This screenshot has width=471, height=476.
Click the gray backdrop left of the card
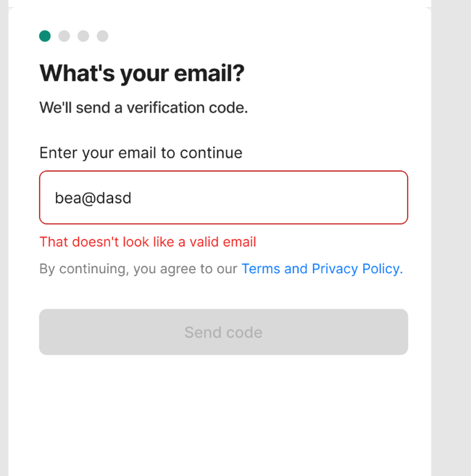pos(4,238)
